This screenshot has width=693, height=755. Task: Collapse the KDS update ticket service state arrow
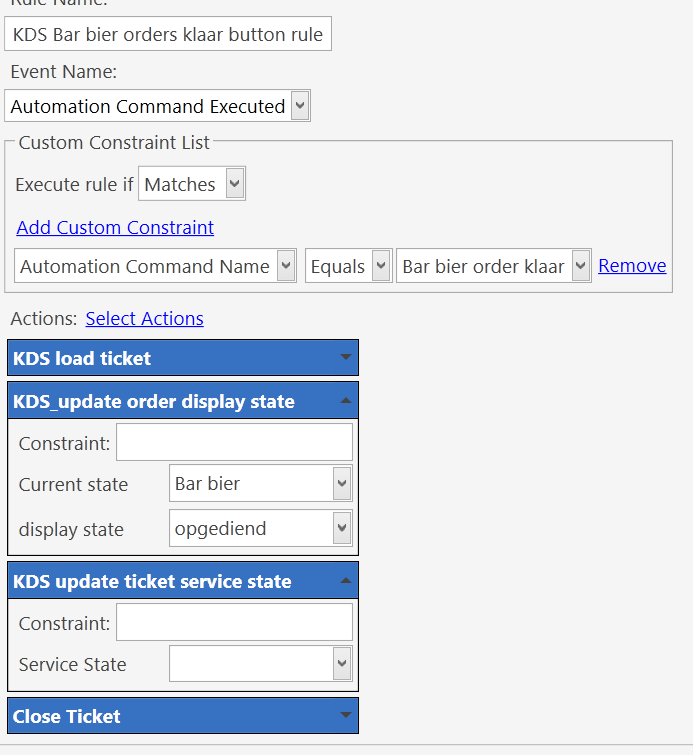tap(345, 580)
